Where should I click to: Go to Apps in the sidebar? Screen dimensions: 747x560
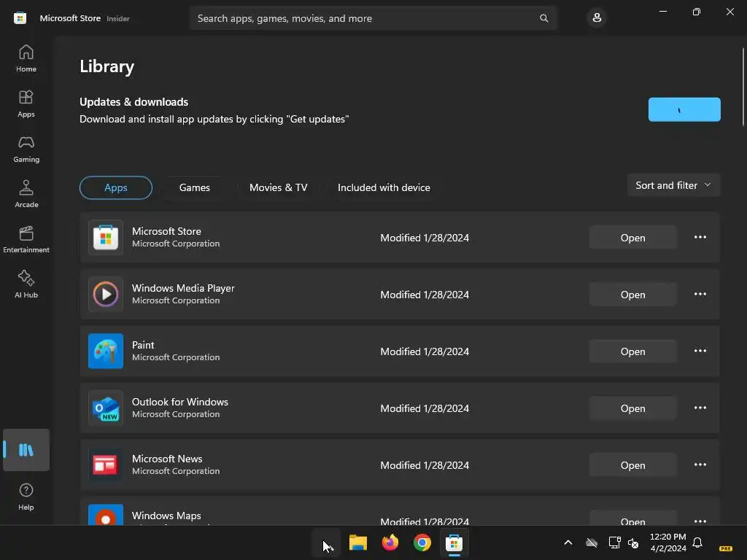pos(26,104)
